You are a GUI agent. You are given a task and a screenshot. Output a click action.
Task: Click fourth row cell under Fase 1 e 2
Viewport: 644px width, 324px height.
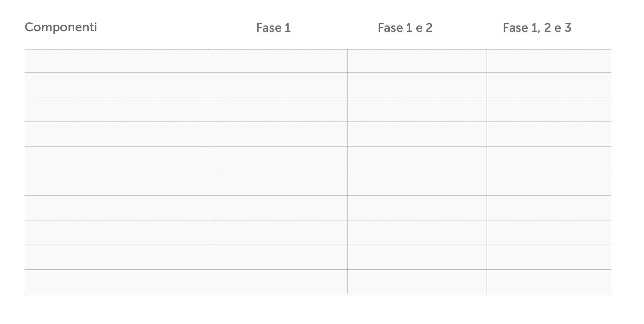(x=416, y=134)
